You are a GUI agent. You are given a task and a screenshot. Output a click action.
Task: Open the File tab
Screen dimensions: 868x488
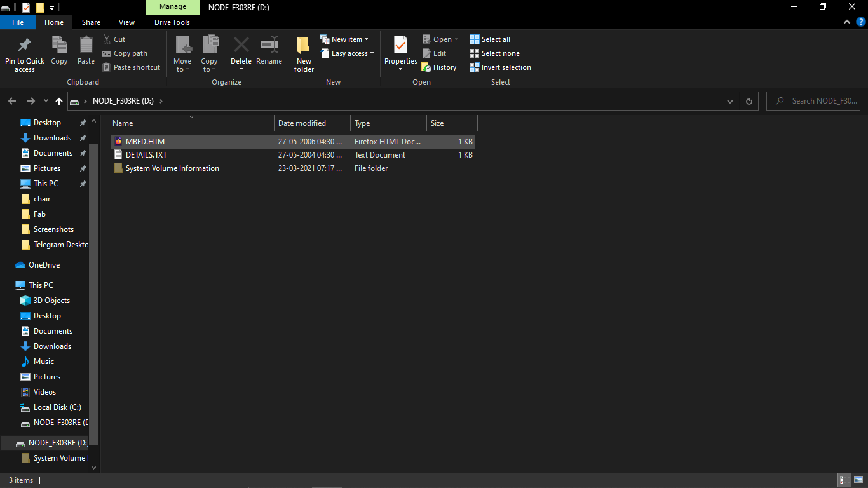pyautogui.click(x=18, y=22)
